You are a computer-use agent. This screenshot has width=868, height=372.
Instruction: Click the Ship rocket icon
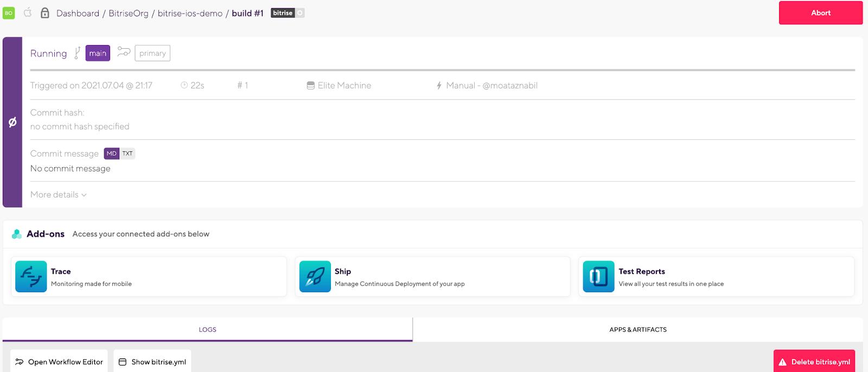pos(315,277)
